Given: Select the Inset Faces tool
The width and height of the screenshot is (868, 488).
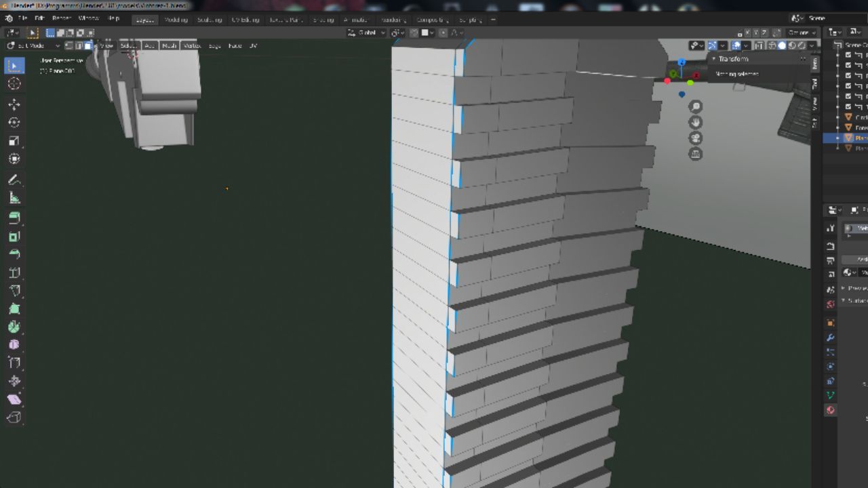Looking at the screenshot, I should (x=14, y=236).
